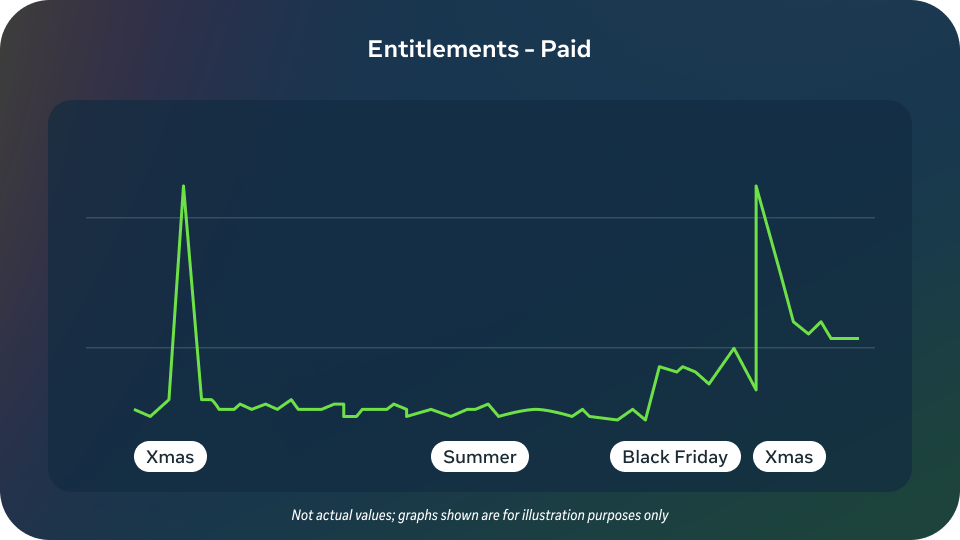This screenshot has width=960, height=540.
Task: Click the small bump after the second Xmas drop
Action: pos(821,322)
